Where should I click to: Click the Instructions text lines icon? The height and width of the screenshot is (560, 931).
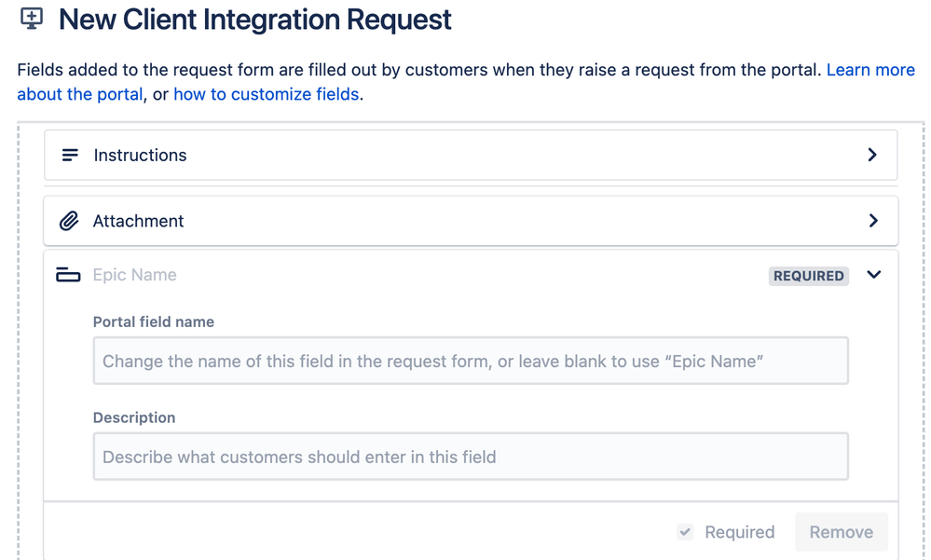[70, 155]
